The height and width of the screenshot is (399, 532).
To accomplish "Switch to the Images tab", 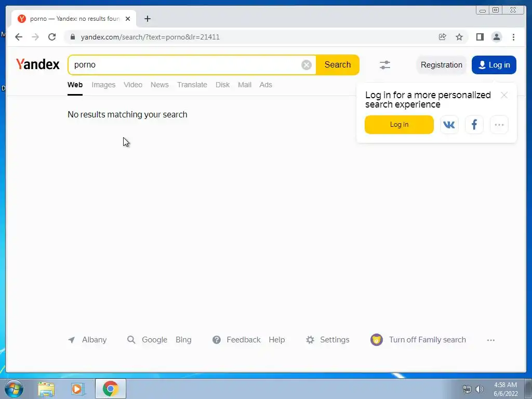I will pos(103,85).
